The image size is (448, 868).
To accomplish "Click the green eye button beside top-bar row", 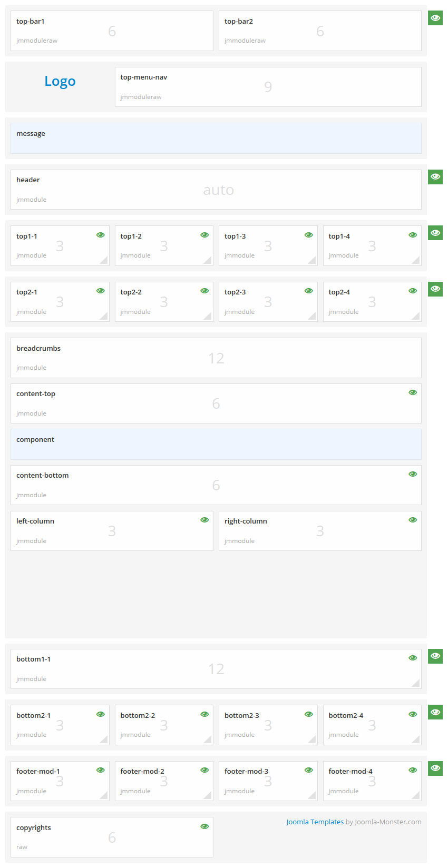I will [435, 18].
